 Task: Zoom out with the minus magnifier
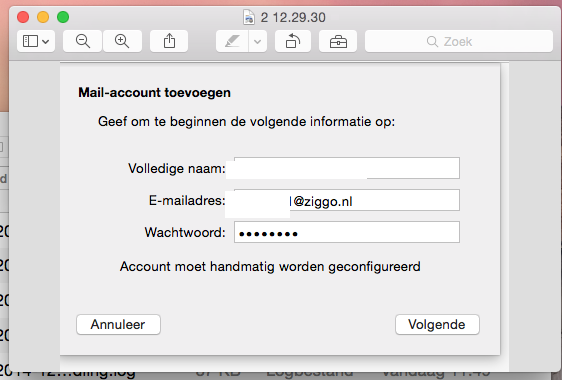(x=82, y=41)
